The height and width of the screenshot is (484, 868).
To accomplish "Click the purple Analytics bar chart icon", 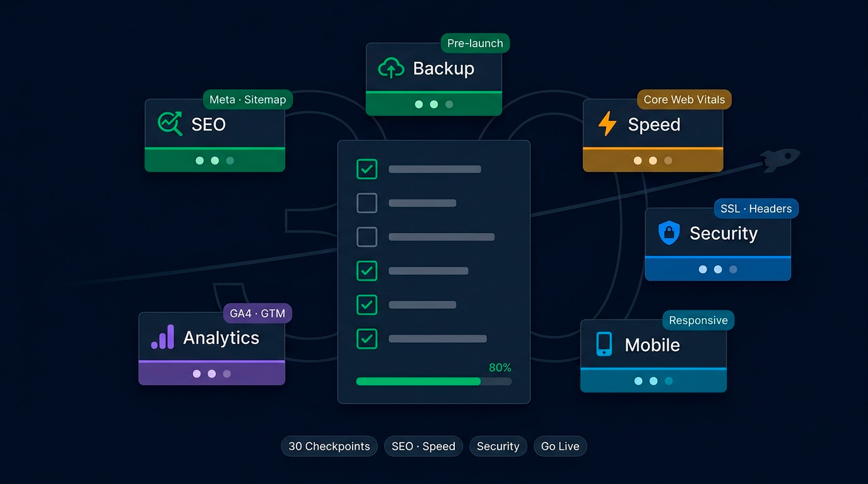I will click(x=163, y=337).
